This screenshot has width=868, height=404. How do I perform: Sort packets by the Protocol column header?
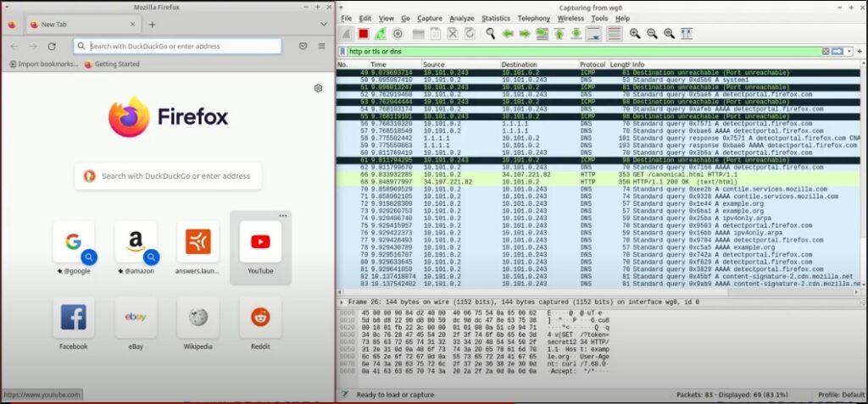pos(593,64)
